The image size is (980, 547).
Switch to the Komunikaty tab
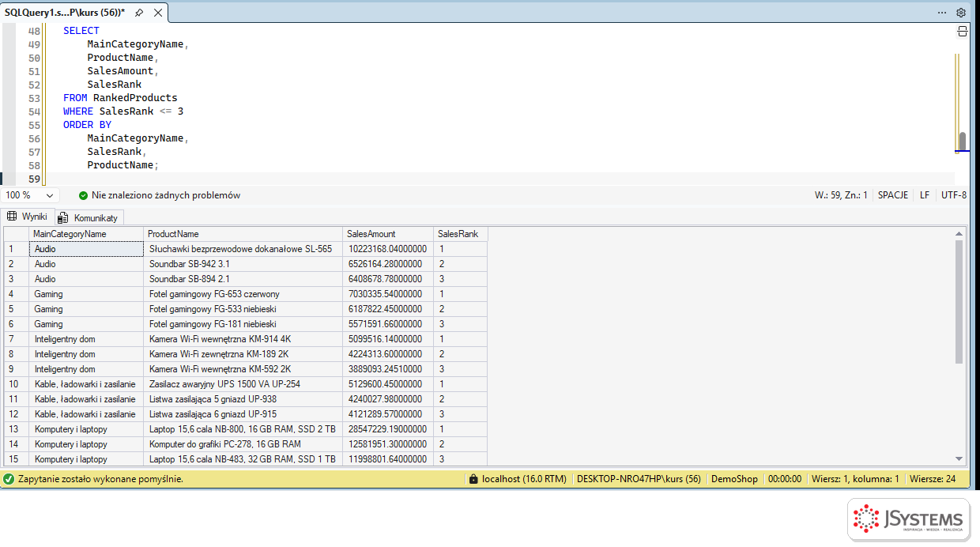[x=87, y=217]
